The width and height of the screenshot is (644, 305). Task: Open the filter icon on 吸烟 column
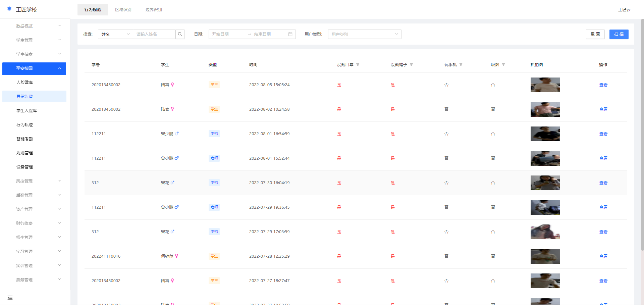click(504, 64)
